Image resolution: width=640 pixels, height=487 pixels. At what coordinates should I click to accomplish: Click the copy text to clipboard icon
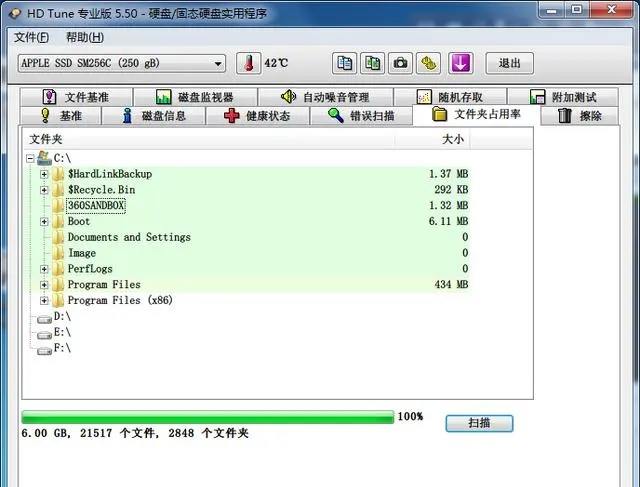tap(345, 63)
